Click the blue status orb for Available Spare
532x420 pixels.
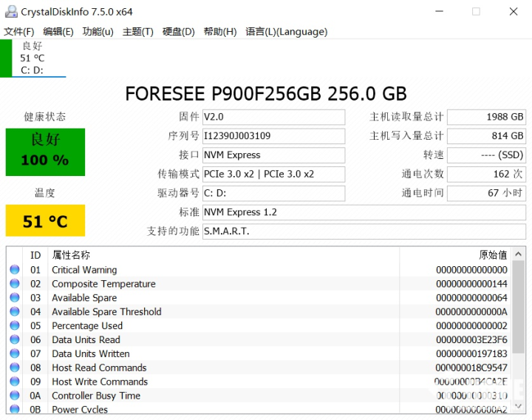tap(15, 297)
